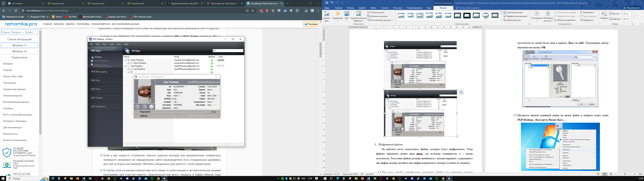
Task: Click the Windows 11 button in site sidebar
Action: pyautogui.click(x=19, y=45)
